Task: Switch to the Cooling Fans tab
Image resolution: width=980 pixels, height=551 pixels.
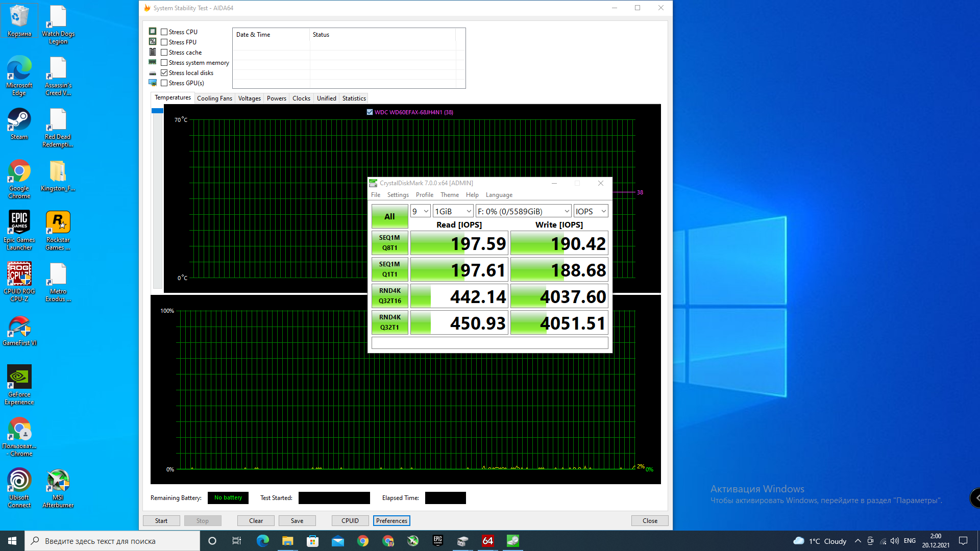Action: (214, 98)
